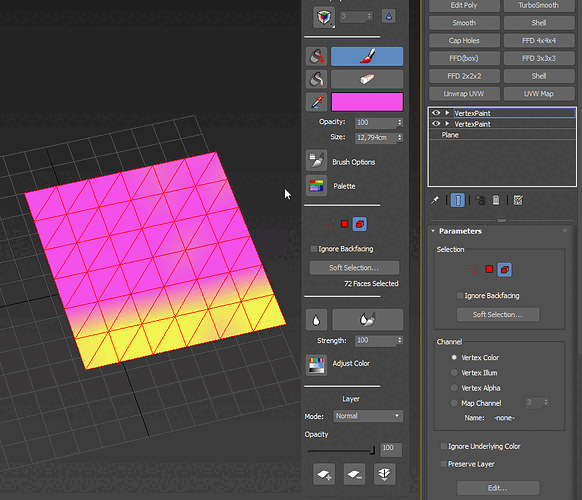Click the new layer icon
Screen dimensions: 582x500
(324, 474)
